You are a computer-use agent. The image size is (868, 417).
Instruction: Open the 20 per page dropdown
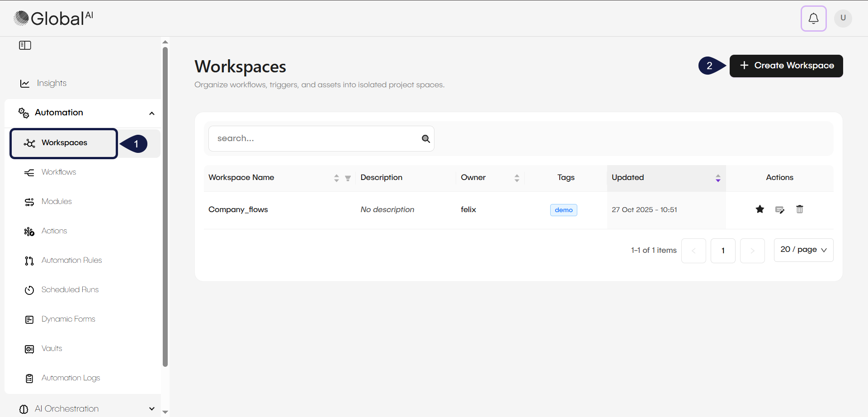(803, 250)
